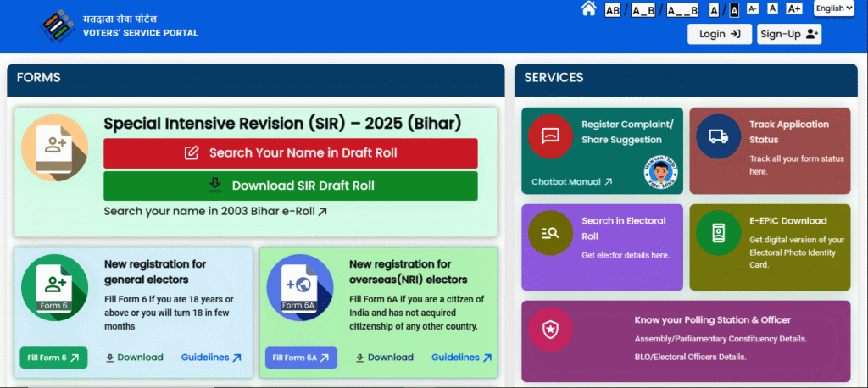Image resolution: width=868 pixels, height=388 pixels.
Task: Click 'Get elector details here.' text
Action: [626, 255]
